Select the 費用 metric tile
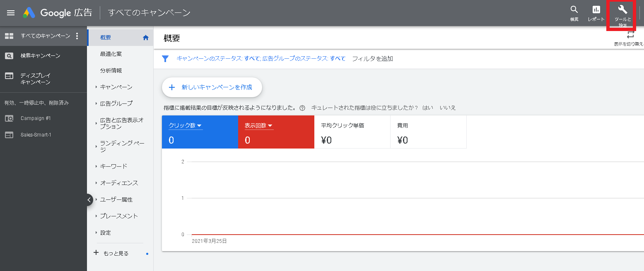The height and width of the screenshot is (271, 644). point(429,132)
